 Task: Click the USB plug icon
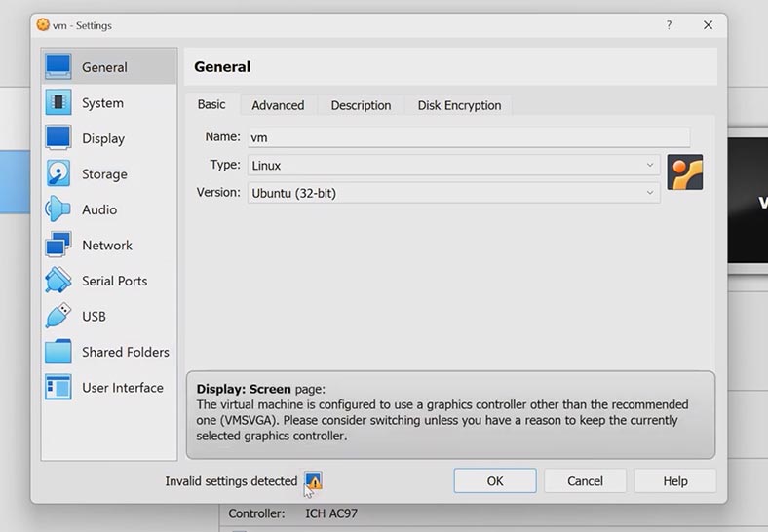(58, 316)
